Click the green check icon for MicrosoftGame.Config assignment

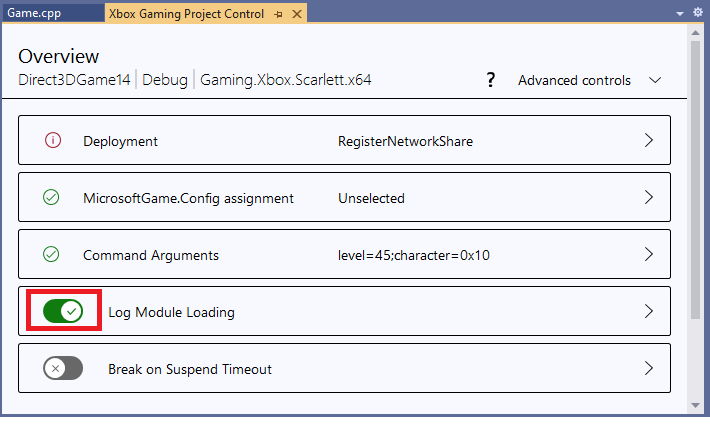point(51,197)
